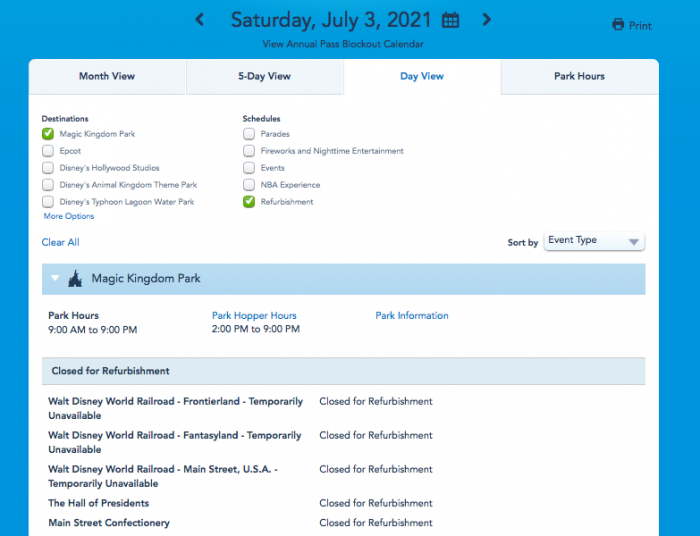Switch to the Month View tab
The height and width of the screenshot is (536, 700).
[x=107, y=77]
